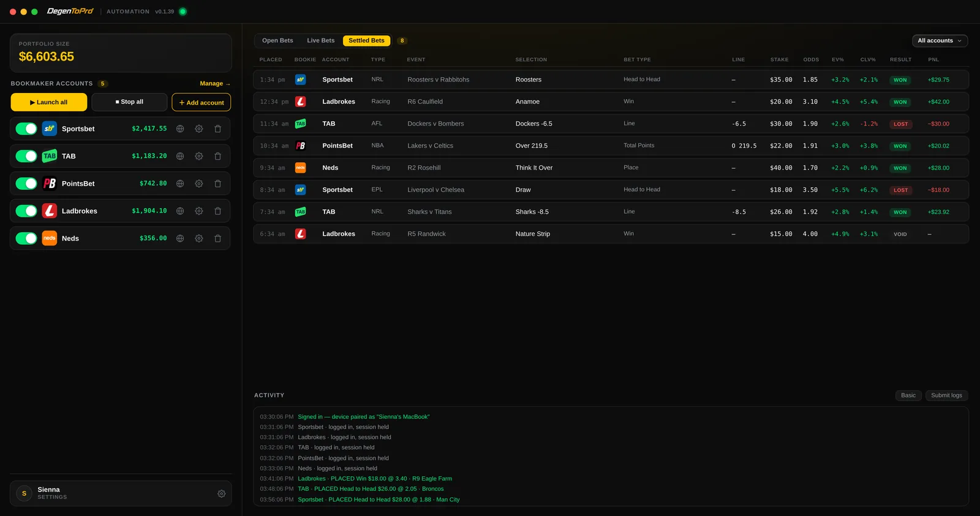
Task: Turn off the Neds account switch
Action: tap(26, 238)
